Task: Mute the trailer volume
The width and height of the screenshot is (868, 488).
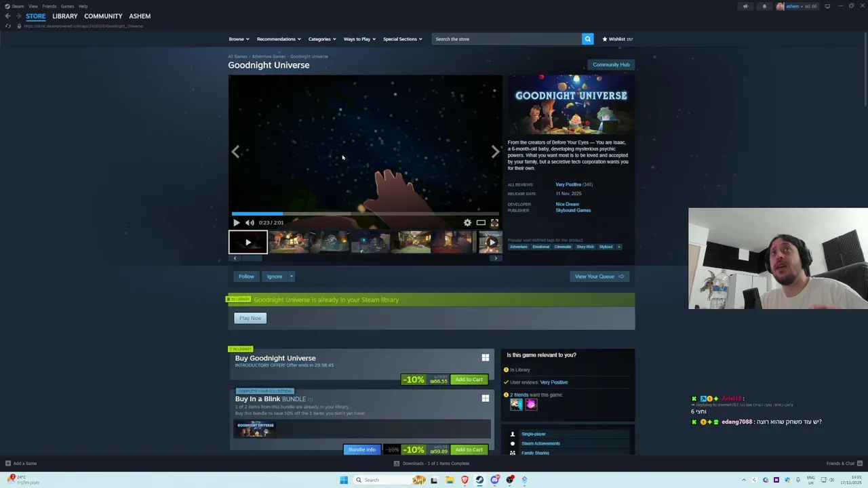Action: click(250, 222)
